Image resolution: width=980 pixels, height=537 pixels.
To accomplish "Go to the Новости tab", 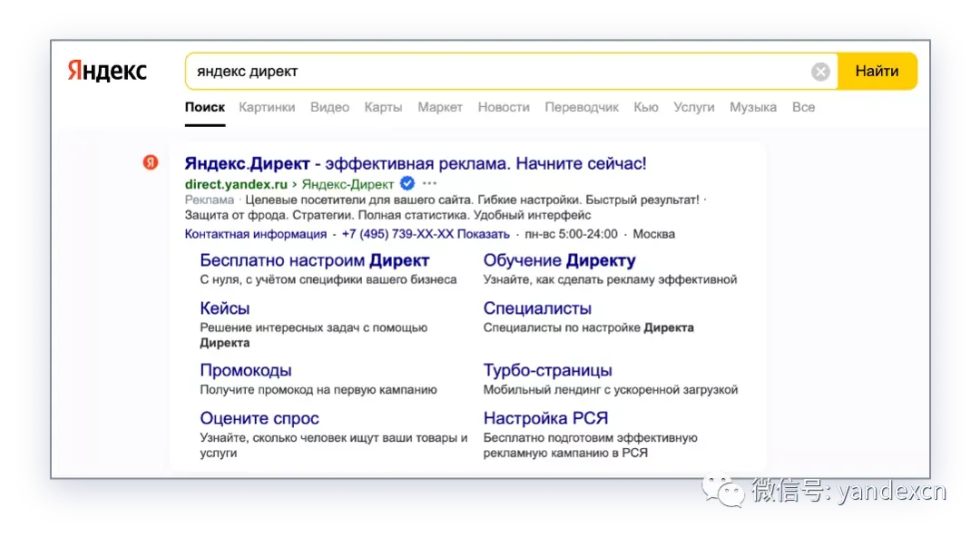I will click(504, 107).
